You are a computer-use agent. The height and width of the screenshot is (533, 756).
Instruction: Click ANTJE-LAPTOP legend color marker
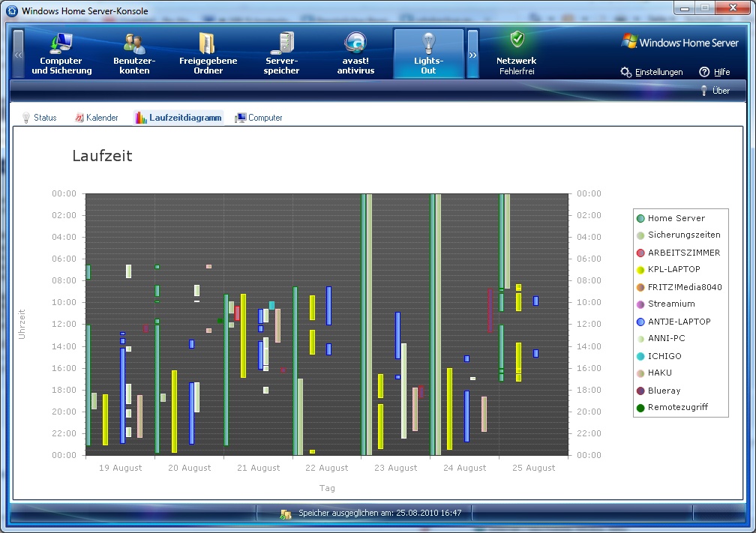point(640,322)
